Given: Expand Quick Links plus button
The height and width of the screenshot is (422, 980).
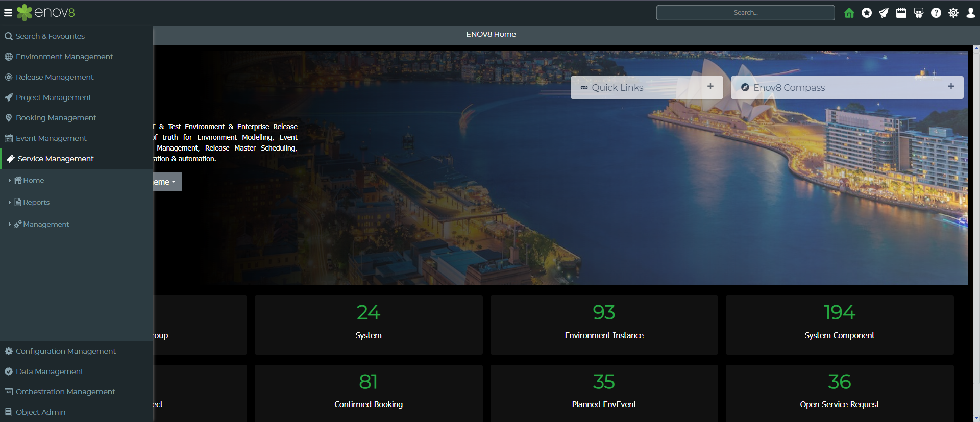Looking at the screenshot, I should tap(710, 87).
